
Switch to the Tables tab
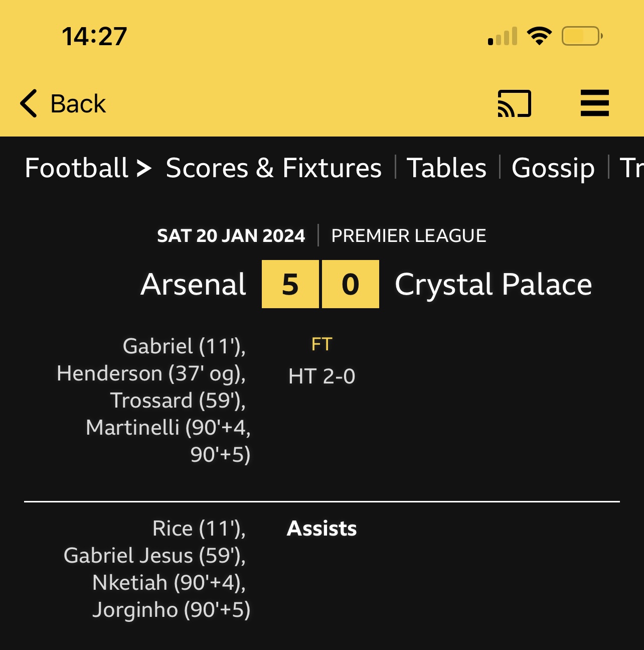point(446,168)
